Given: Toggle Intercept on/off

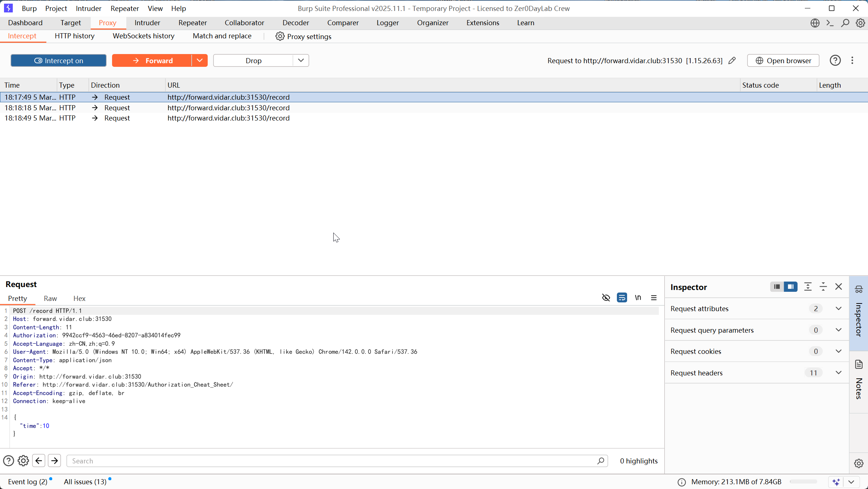Looking at the screenshot, I should [x=58, y=60].
